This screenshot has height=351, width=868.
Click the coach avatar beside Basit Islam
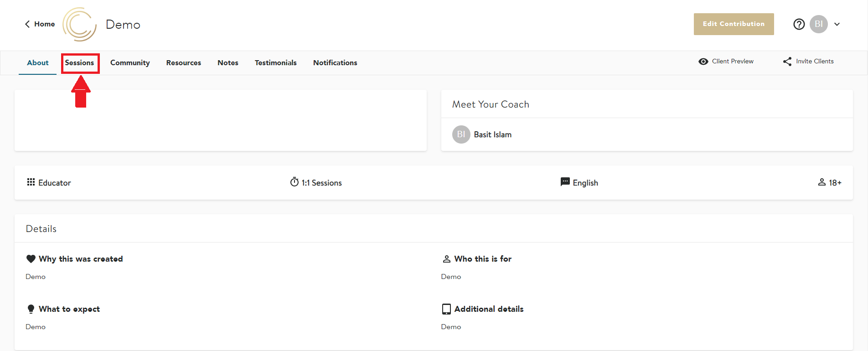[461, 134]
